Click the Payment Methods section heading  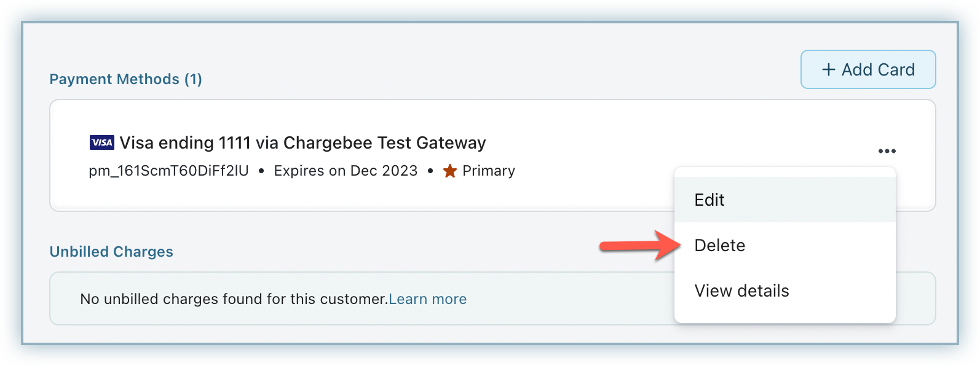point(114,79)
